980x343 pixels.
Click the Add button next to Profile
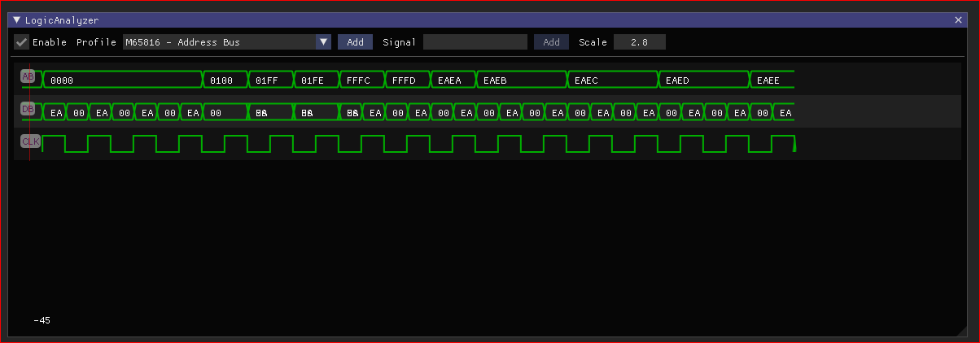(356, 42)
